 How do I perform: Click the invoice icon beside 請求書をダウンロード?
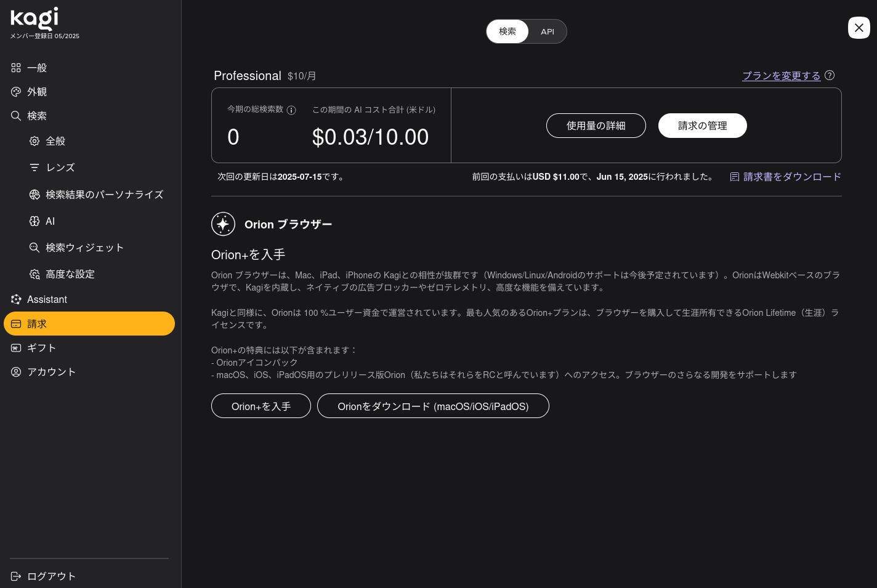(735, 177)
